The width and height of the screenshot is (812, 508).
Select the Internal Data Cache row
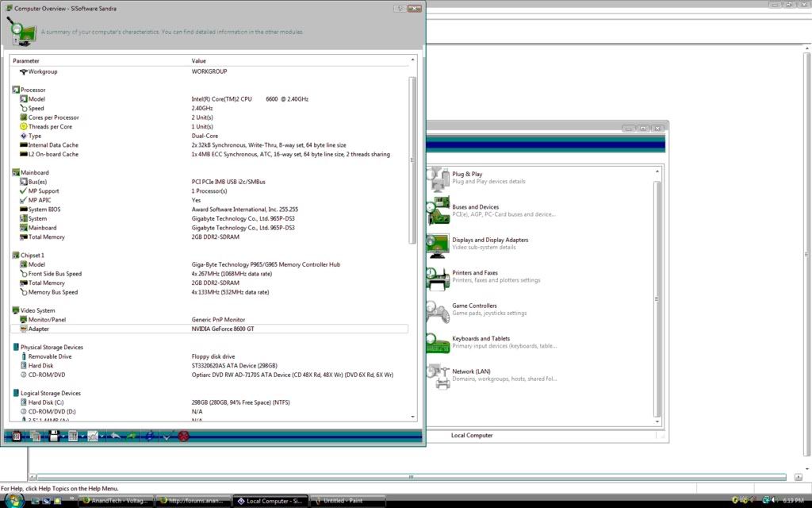pos(209,145)
